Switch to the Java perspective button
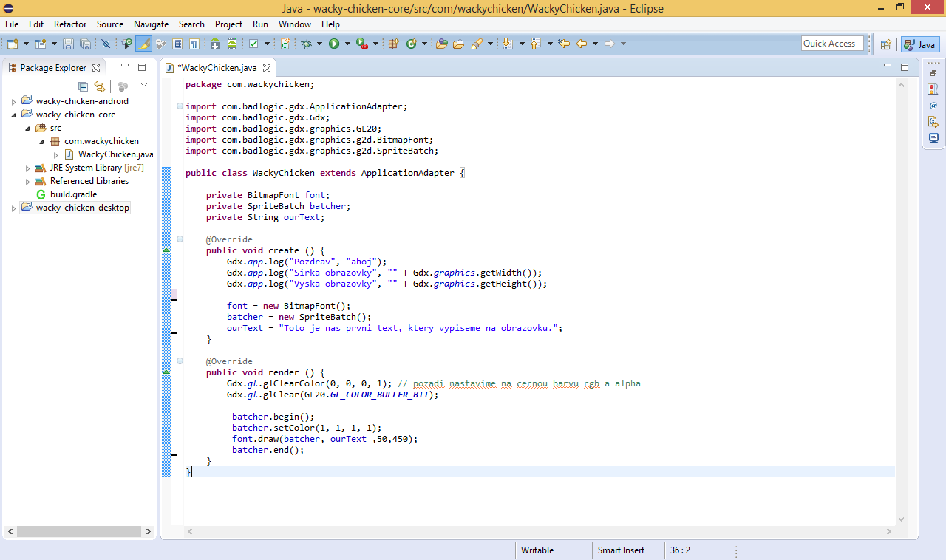Image resolution: width=946 pixels, height=560 pixels. tap(919, 44)
